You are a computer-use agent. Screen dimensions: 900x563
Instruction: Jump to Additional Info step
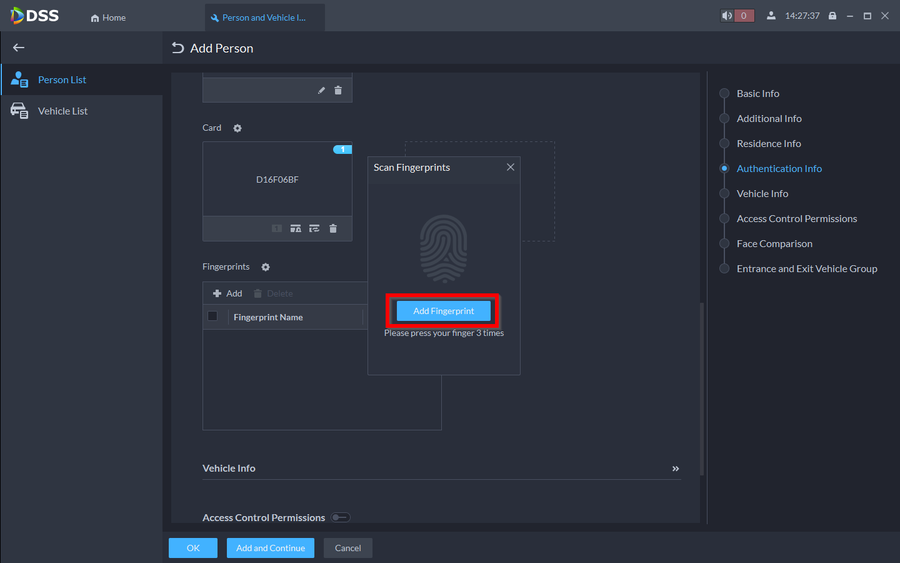coord(769,118)
